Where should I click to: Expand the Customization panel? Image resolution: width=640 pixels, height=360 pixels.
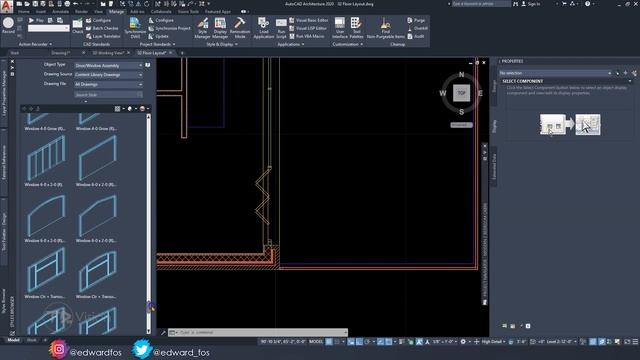pos(347,44)
